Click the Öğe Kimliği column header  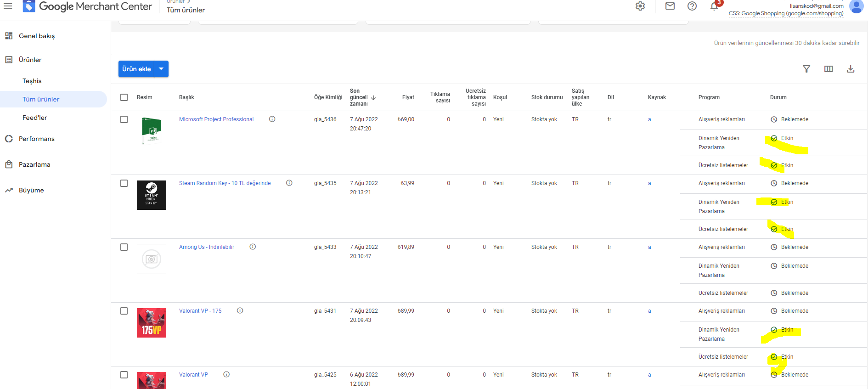328,97
